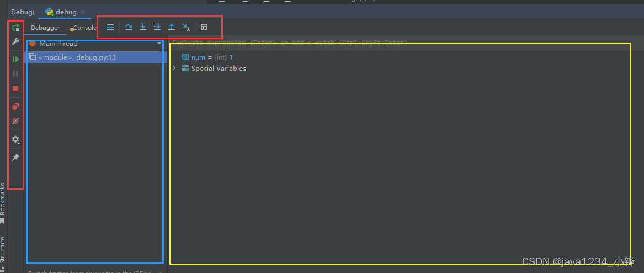Close the debug run tab
Screen dimensions: 644x273
tap(83, 12)
